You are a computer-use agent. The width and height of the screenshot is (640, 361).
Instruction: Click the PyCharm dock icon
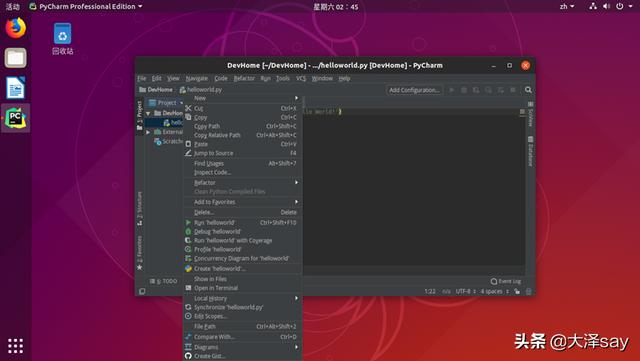click(16, 118)
